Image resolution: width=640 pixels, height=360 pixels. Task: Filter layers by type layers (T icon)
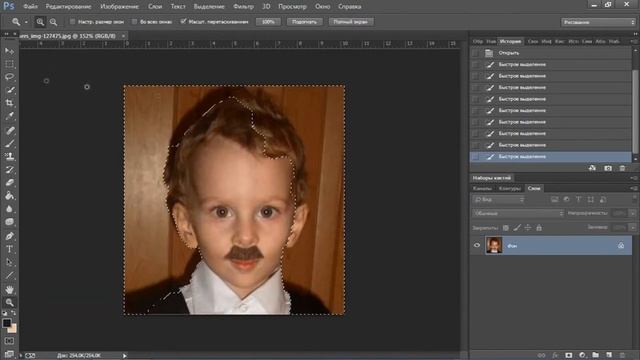tap(578, 199)
